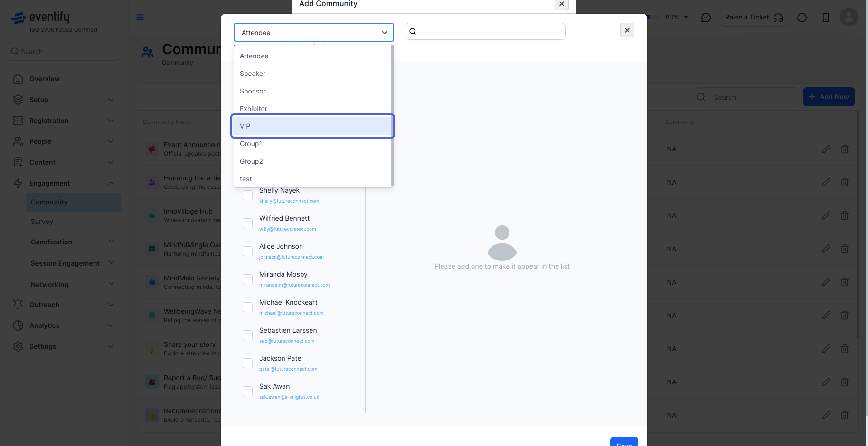
Task: Click the Registration ticket icon
Action: [x=18, y=121]
